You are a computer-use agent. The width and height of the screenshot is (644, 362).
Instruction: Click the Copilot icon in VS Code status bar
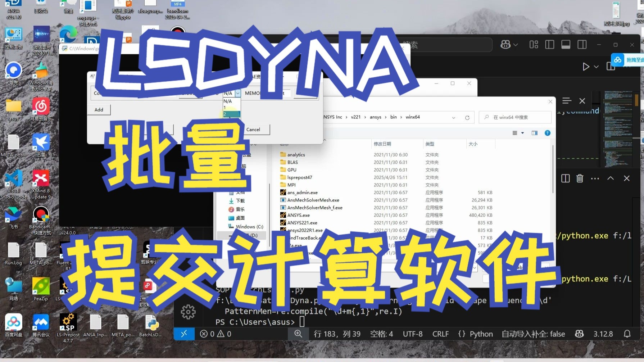(579, 334)
